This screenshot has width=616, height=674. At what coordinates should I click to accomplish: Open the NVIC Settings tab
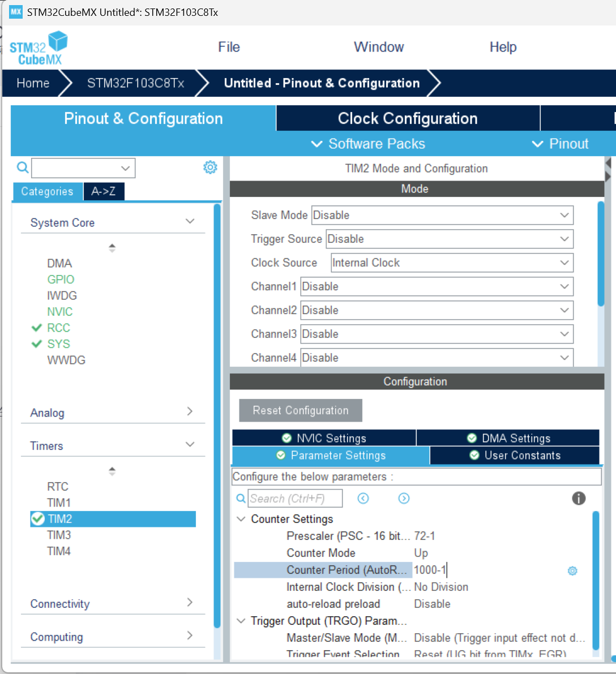pyautogui.click(x=324, y=438)
